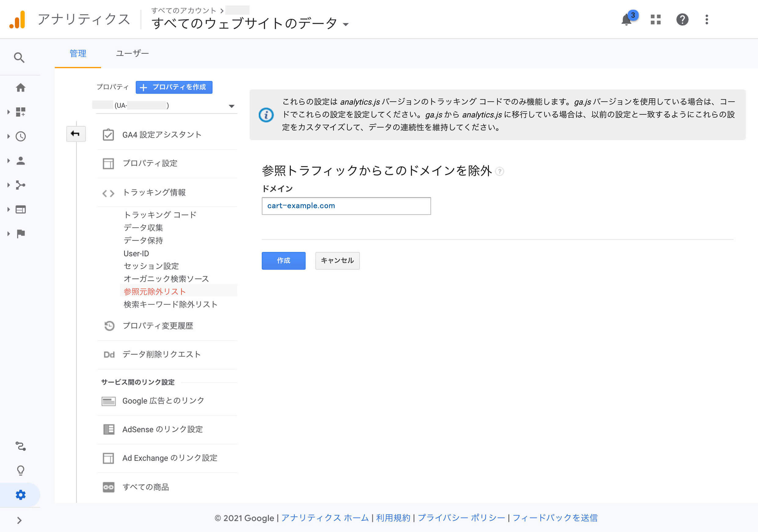Open the Google apps grid icon
The width and height of the screenshot is (758, 532).
[655, 20]
